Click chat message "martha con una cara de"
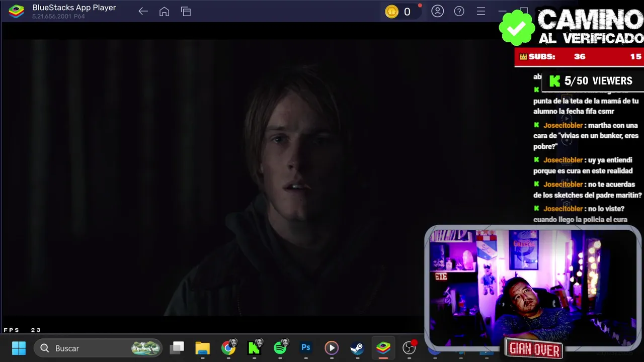This screenshot has width=644, height=362. 586,136
